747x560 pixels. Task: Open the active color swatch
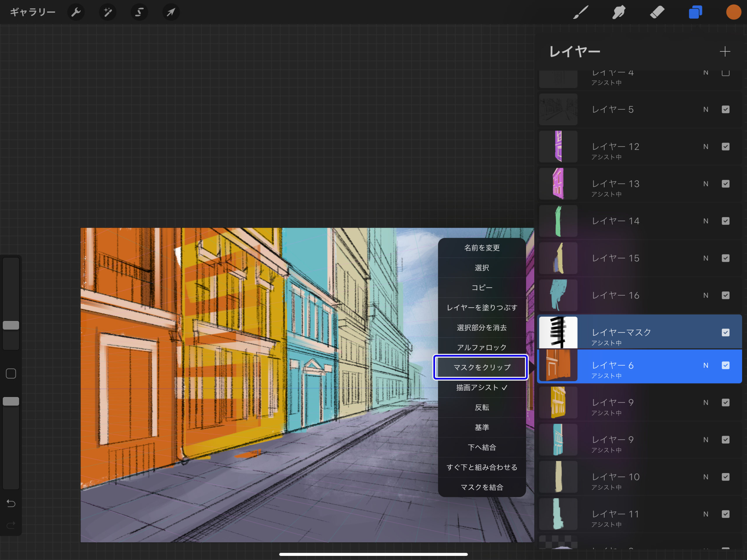[x=733, y=12]
